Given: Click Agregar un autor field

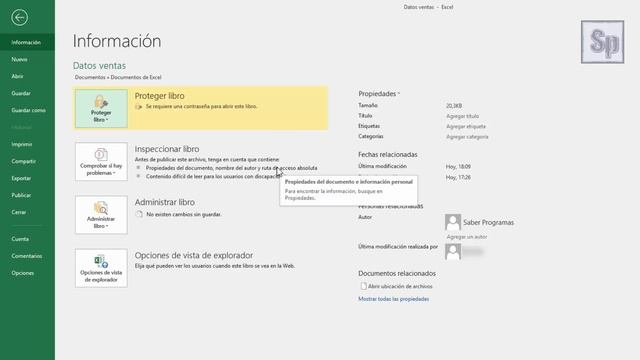Looking at the screenshot, I should (x=467, y=237).
